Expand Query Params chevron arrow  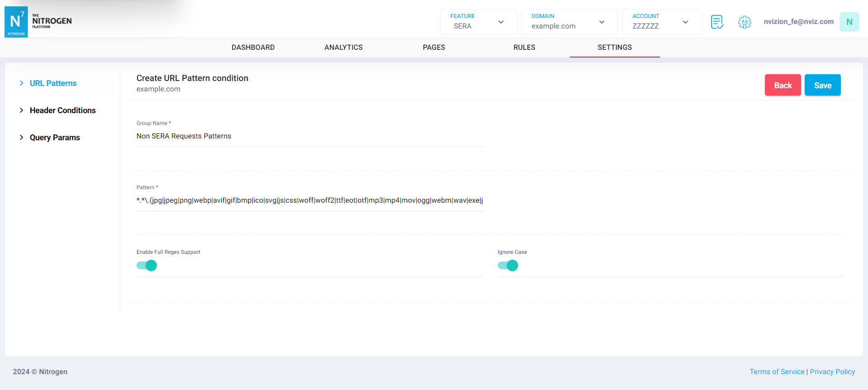tap(21, 138)
